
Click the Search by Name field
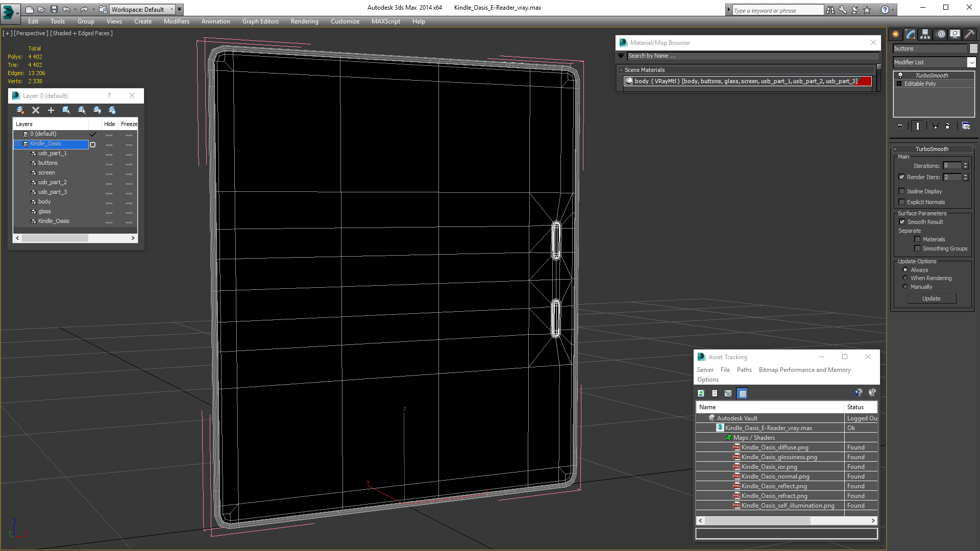point(753,56)
